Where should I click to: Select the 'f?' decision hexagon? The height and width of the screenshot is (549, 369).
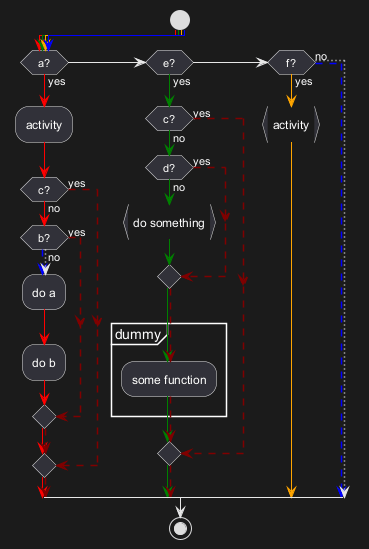click(291, 63)
